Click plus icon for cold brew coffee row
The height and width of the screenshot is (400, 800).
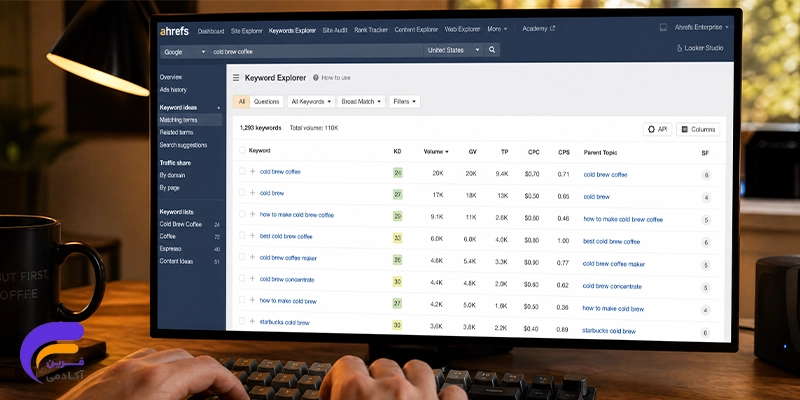253,171
